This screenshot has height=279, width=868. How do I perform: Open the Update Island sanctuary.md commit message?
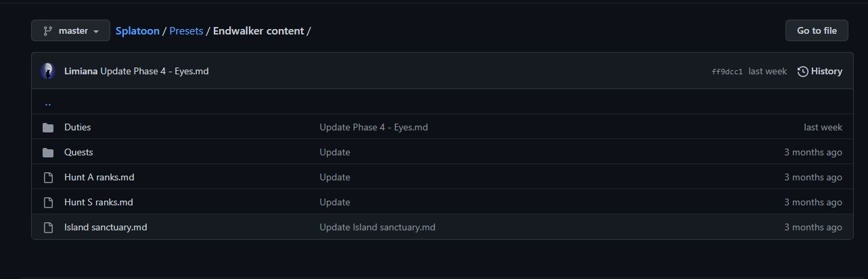click(x=377, y=227)
